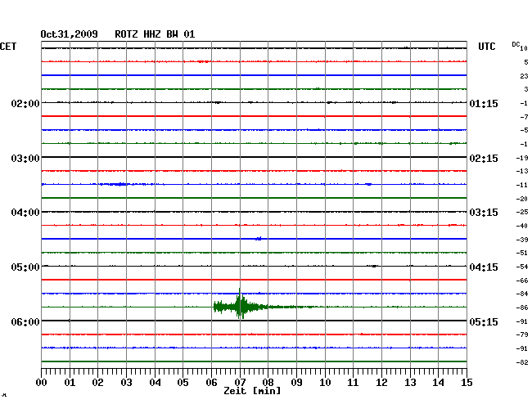Screen dimensions: 532x404
Task: Select the DC offset value -82
Action: [x=522, y=362]
